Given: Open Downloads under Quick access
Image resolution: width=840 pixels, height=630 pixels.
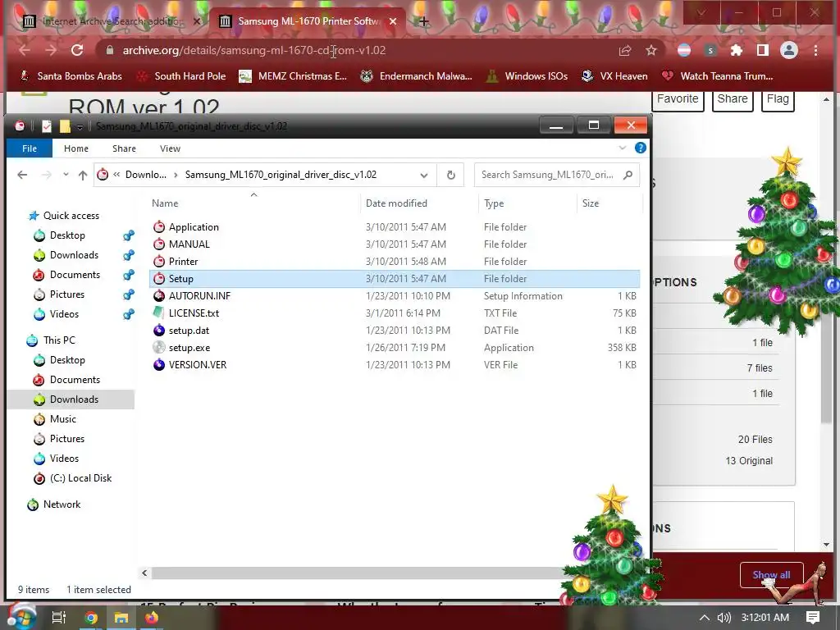Looking at the screenshot, I should point(74,255).
